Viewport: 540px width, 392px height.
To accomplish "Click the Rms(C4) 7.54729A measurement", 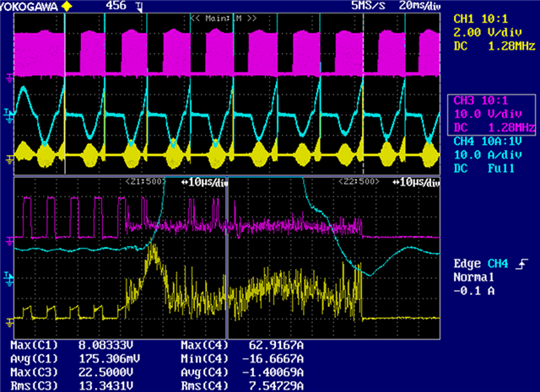I will (x=242, y=386).
